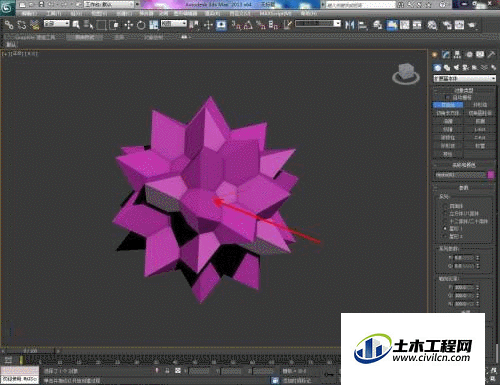Open the selection filter dropdown
This screenshot has height=385, width=500.
click(57, 24)
